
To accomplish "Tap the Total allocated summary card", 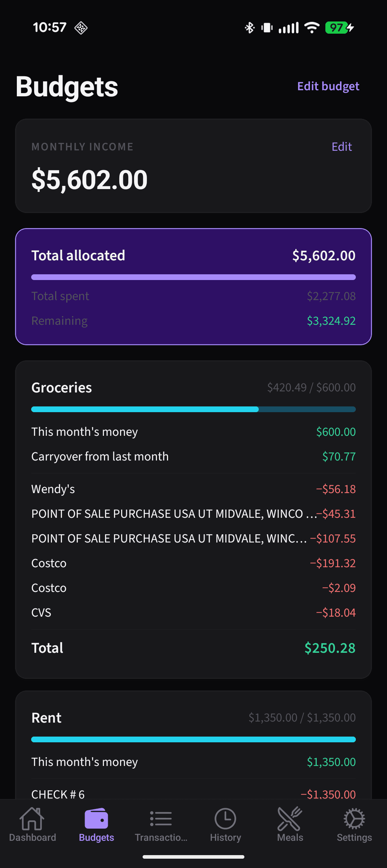I will pyautogui.click(x=193, y=285).
